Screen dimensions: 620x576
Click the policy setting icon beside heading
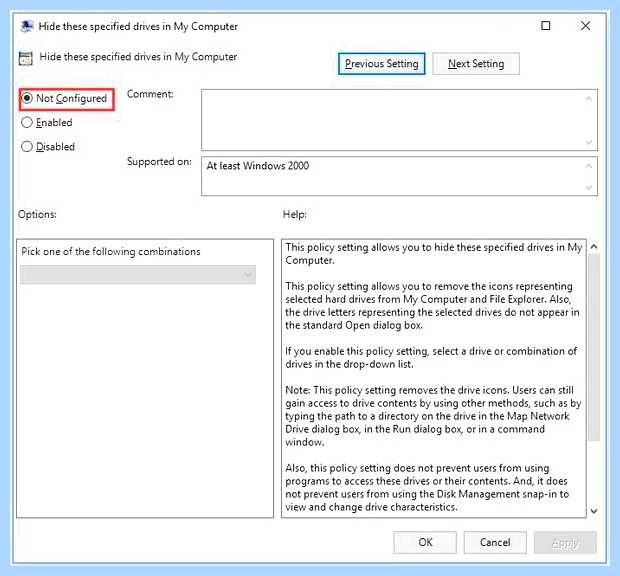pos(26,58)
